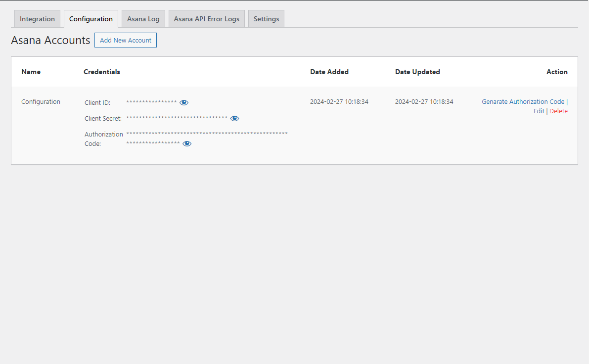589x364 pixels.
Task: Click the 'Action' column header
Action: tap(557, 72)
